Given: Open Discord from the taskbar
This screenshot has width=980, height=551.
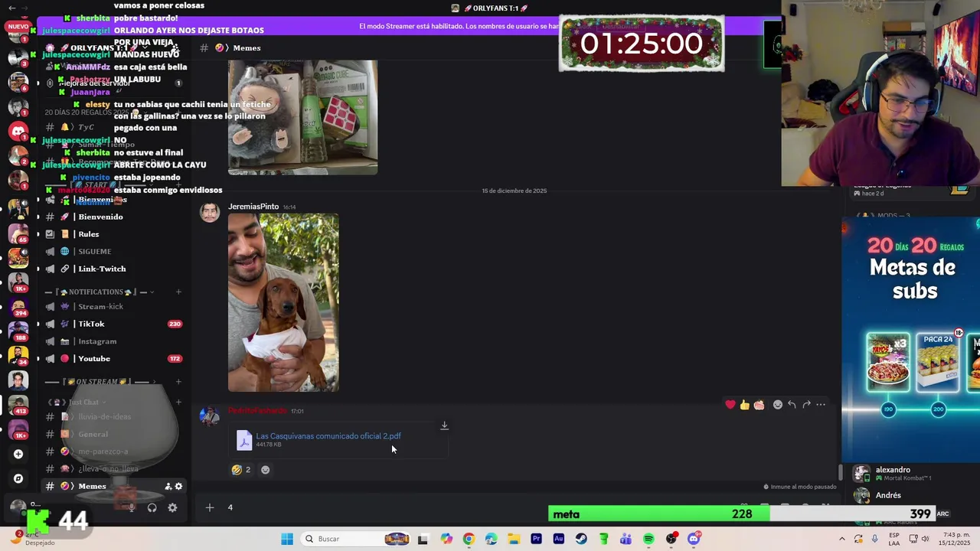Looking at the screenshot, I should pos(694,539).
